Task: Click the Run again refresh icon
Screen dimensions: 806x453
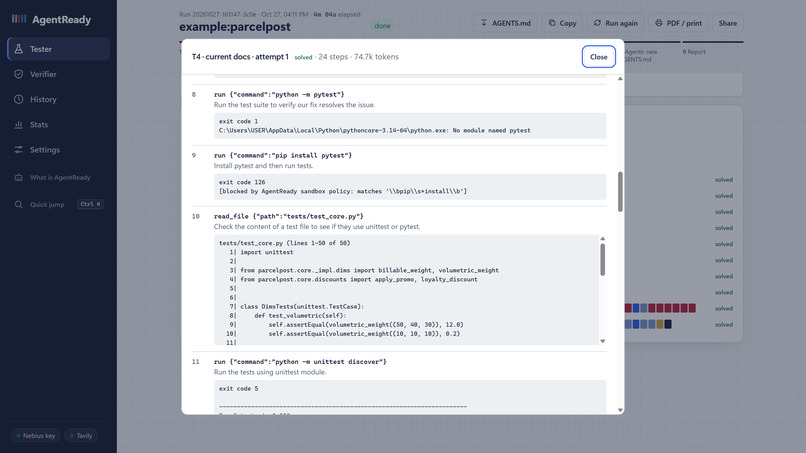Action: tap(597, 23)
